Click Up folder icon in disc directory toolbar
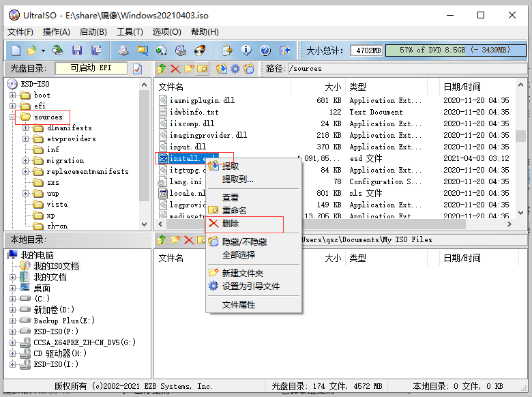This screenshot has height=397, width=532. point(162,69)
